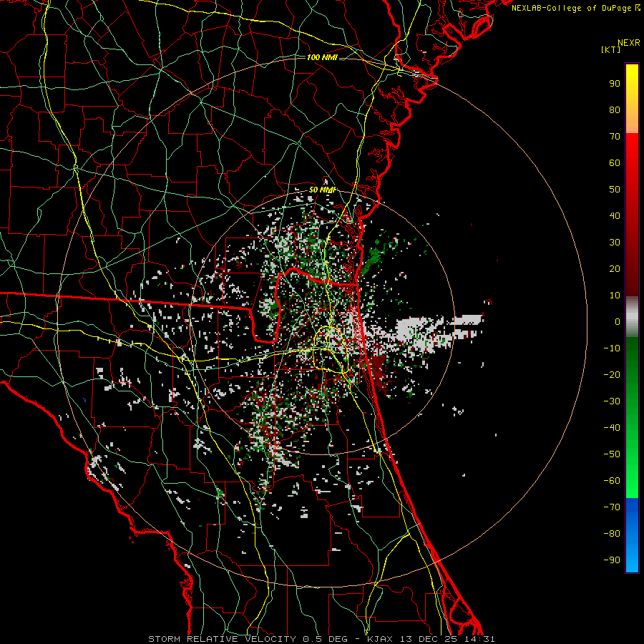
Task: Click the blue bottom band of the color bar
Action: (632, 535)
